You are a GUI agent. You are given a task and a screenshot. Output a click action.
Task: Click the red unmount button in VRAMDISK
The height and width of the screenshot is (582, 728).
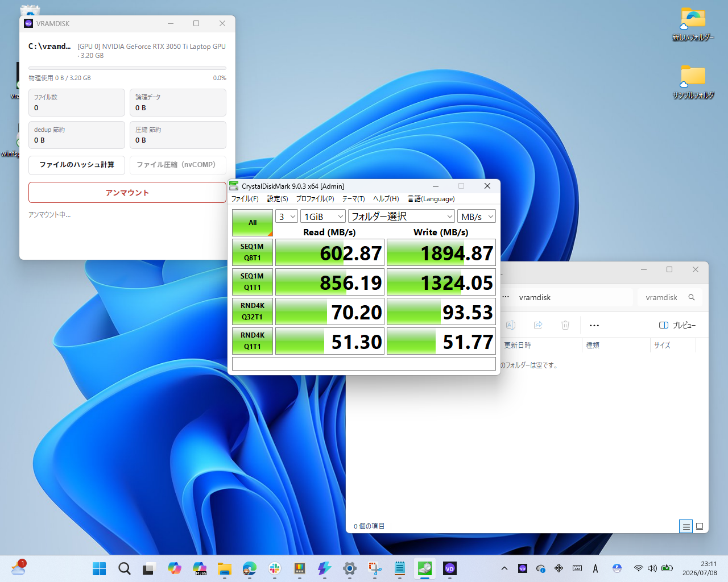coord(127,193)
